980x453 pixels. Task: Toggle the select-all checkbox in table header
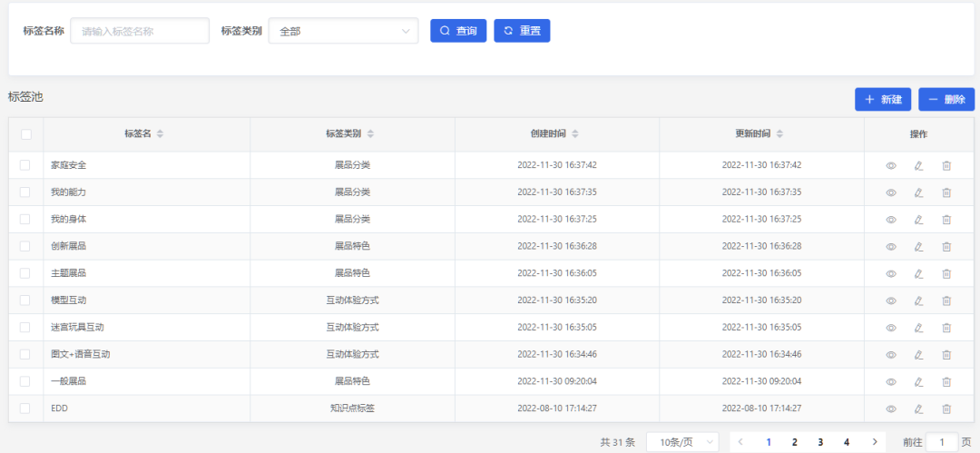point(26,134)
